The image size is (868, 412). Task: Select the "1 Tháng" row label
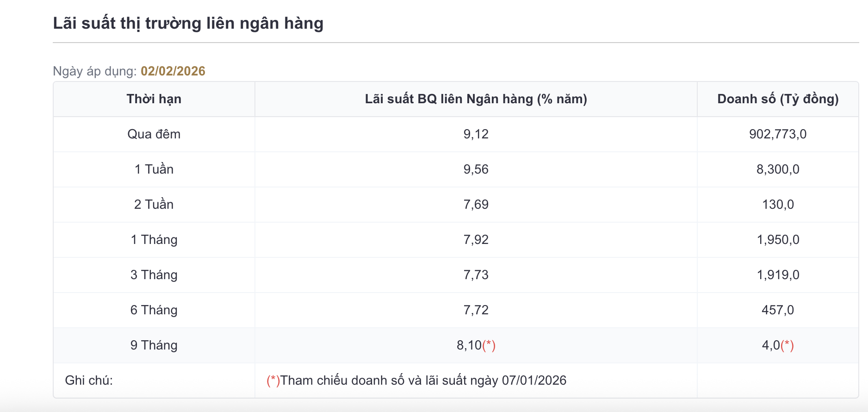(x=154, y=240)
